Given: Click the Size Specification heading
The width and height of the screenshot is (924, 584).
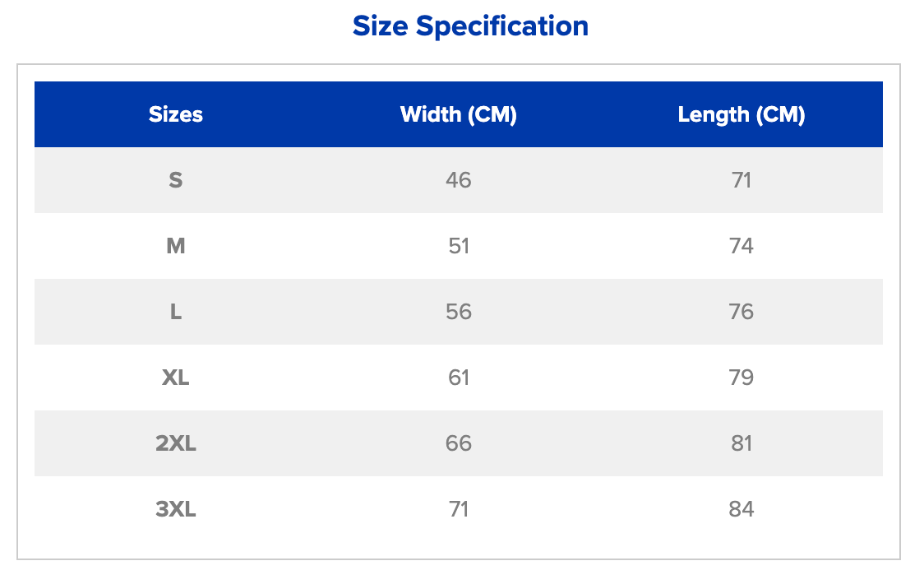Looking at the screenshot, I should pyautogui.click(x=470, y=26).
